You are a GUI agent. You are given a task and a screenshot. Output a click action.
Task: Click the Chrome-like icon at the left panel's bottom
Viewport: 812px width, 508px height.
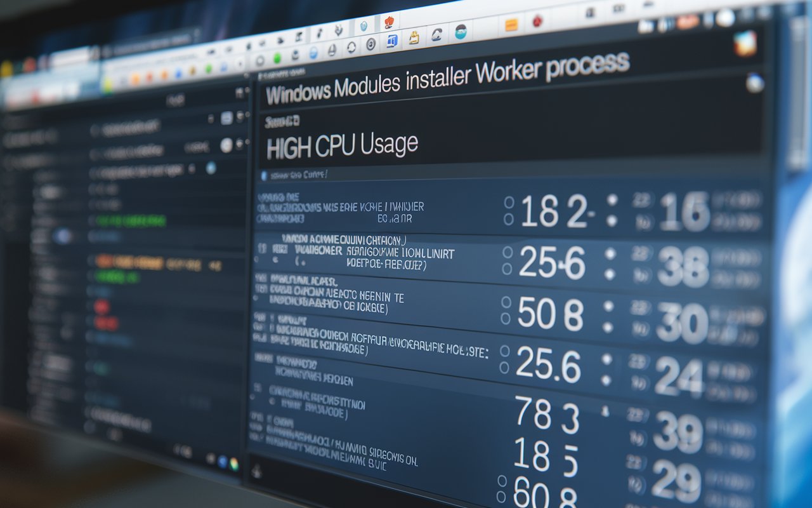point(234,464)
